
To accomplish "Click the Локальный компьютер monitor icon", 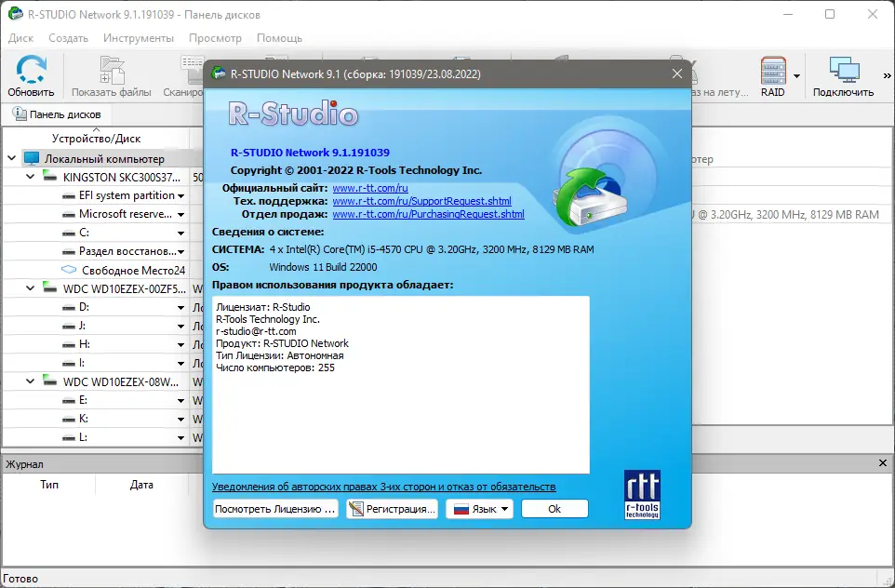I will [x=32, y=159].
